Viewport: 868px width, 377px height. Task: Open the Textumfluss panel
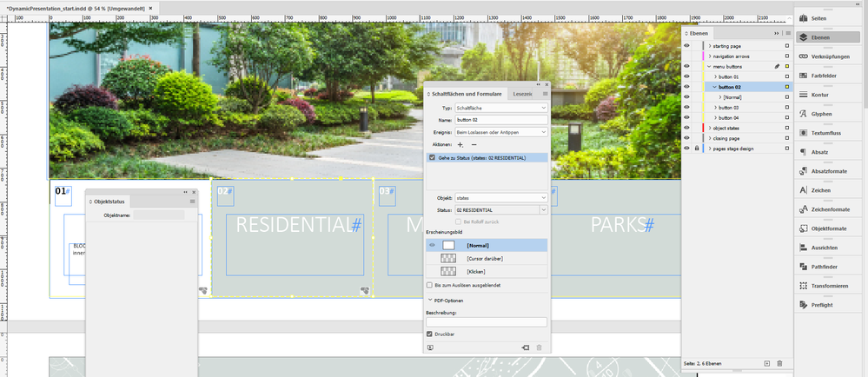coord(821,133)
